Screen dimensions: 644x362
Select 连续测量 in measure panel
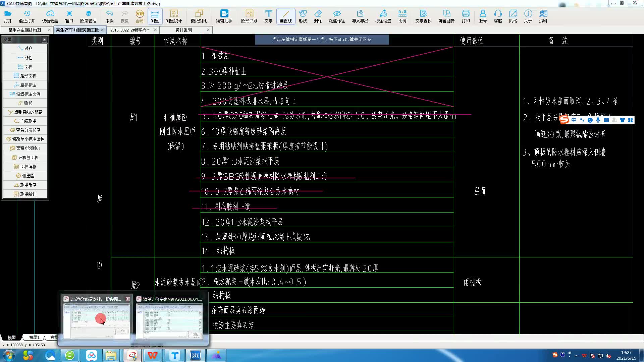pyautogui.click(x=25, y=121)
